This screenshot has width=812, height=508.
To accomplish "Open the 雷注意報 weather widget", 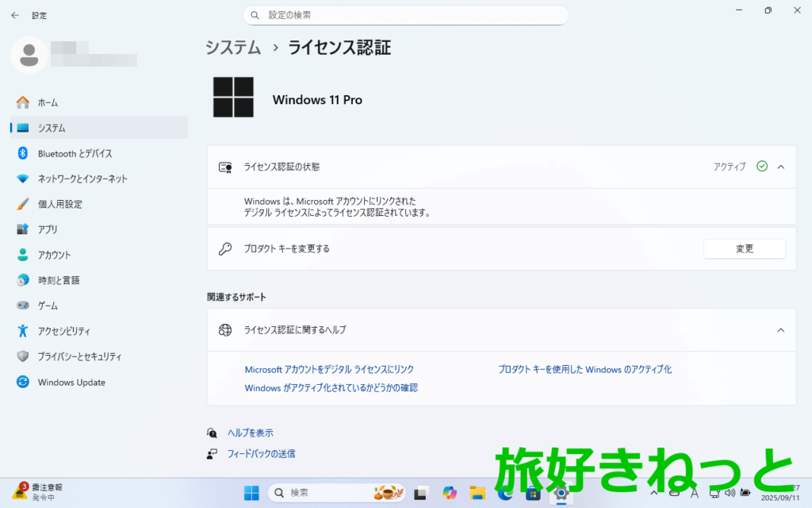I will [37, 492].
